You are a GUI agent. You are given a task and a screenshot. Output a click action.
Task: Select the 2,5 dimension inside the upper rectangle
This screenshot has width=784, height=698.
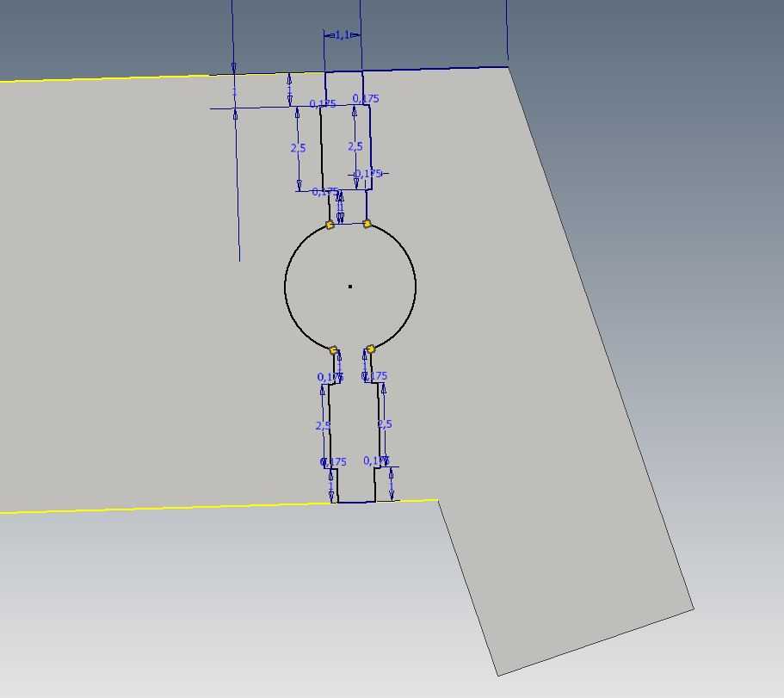355,146
